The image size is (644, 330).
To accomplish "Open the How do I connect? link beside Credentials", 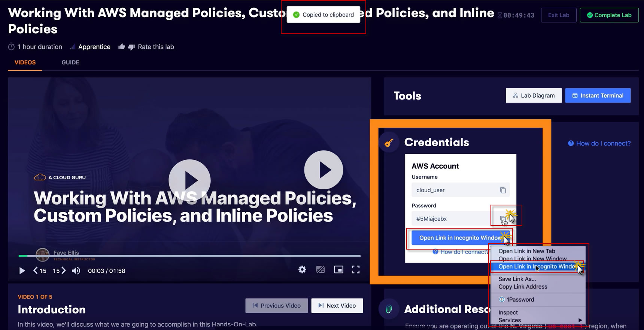I will coord(599,143).
